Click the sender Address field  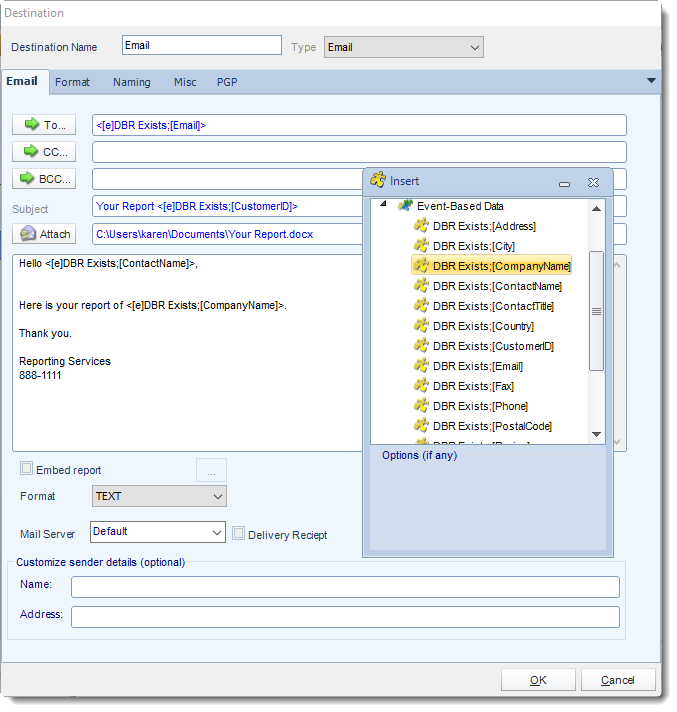tap(345, 617)
